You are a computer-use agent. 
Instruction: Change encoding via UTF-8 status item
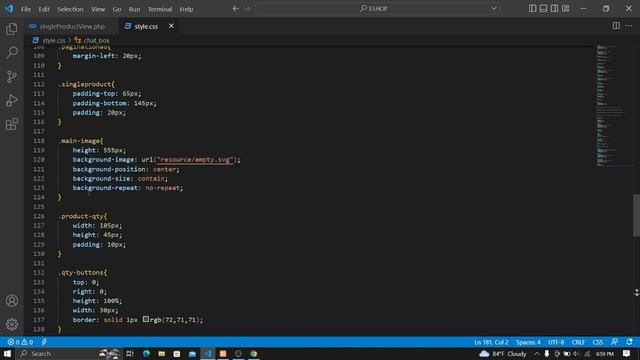tap(556, 342)
